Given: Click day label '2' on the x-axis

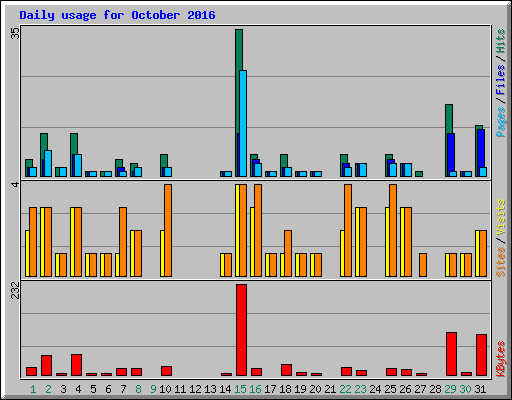Looking at the screenshot, I should [x=48, y=389].
